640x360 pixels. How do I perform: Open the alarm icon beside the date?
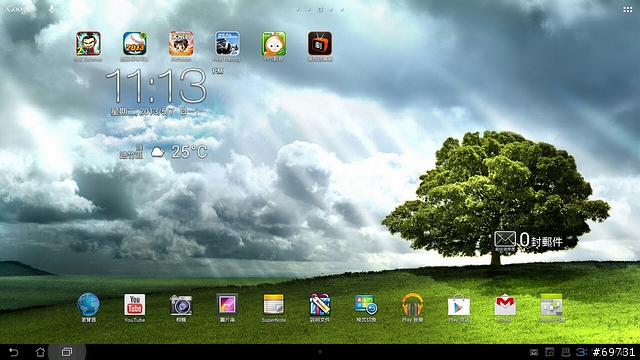(184, 111)
